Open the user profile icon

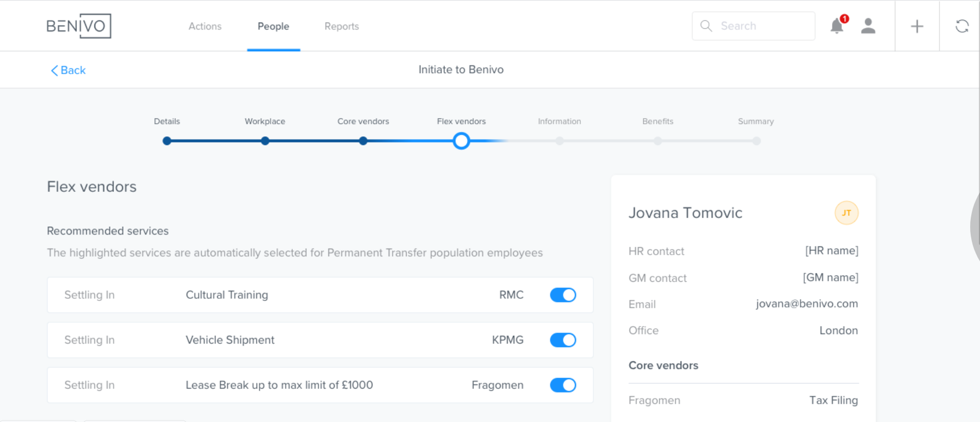868,26
